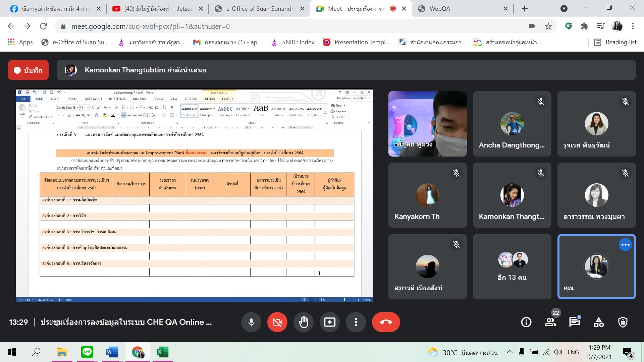644x362 pixels.
Task: Open the chat panel with everyone
Action: click(574, 322)
